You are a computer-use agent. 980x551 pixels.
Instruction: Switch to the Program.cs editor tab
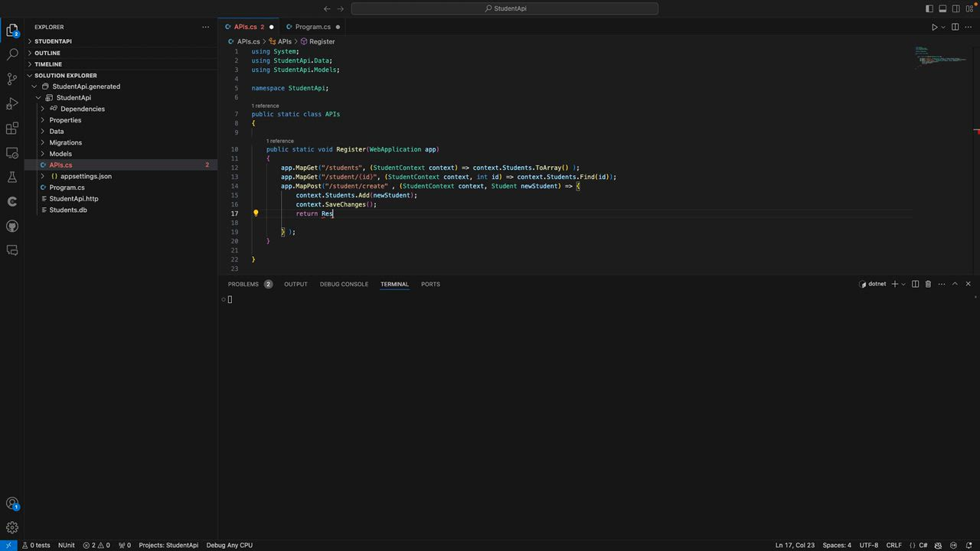click(312, 27)
